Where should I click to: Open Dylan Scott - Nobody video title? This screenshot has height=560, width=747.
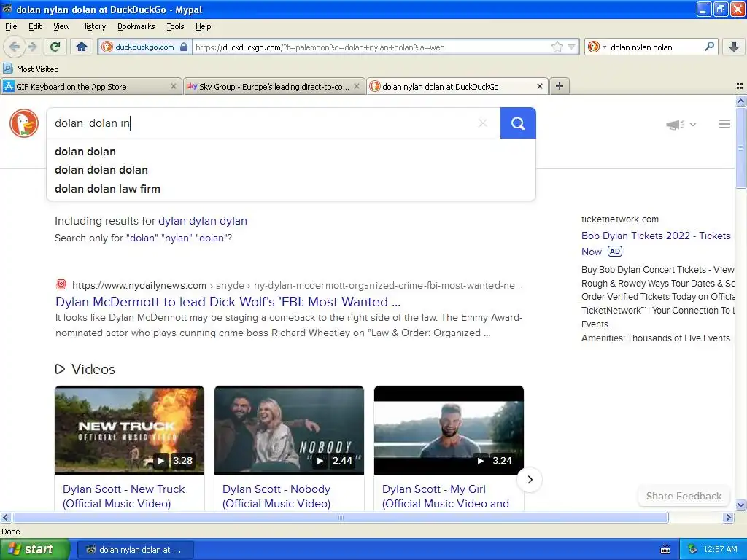click(276, 496)
